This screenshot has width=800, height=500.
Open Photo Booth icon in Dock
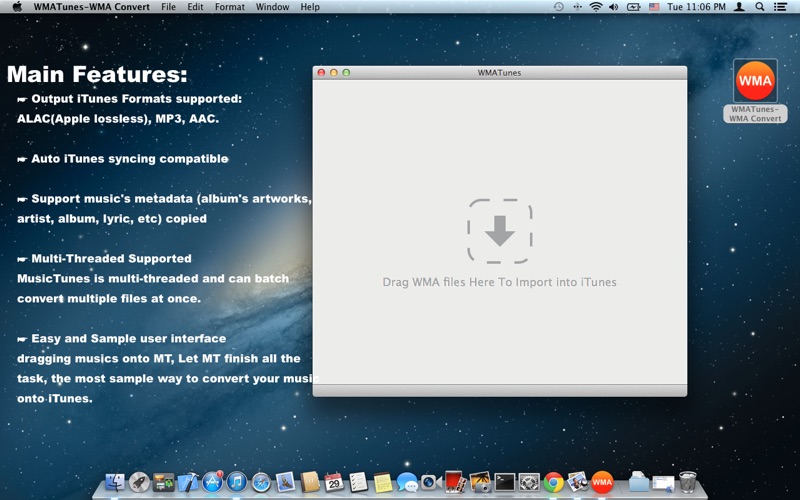coord(455,482)
